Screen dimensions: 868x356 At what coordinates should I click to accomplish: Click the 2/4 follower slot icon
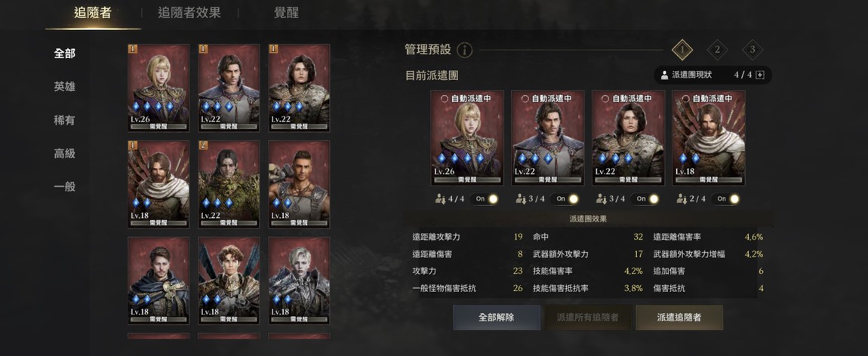tap(682, 199)
